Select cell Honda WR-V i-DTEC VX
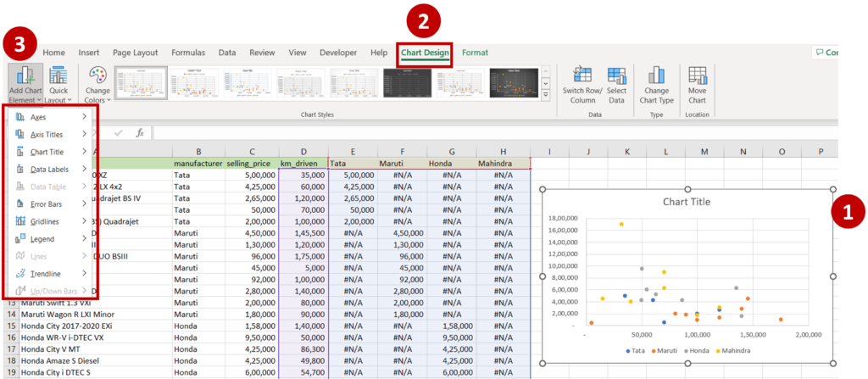This screenshot has width=868, height=379. (x=95, y=337)
